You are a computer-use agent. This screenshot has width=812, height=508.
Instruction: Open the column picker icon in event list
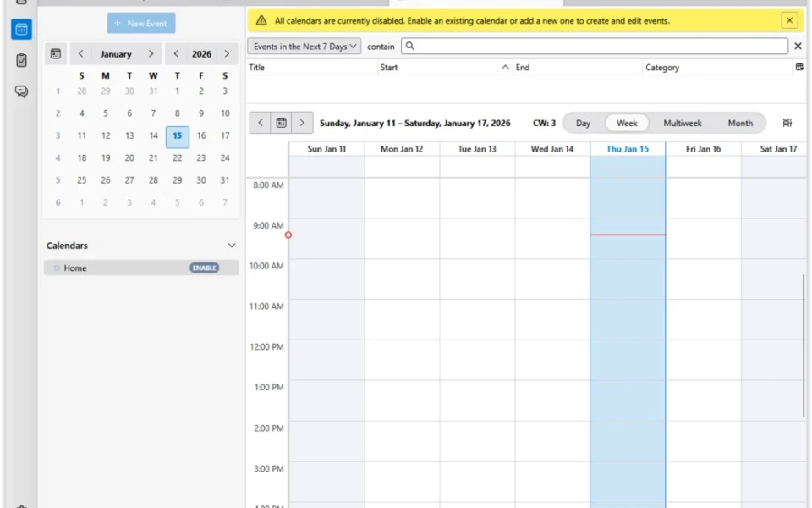[799, 68]
